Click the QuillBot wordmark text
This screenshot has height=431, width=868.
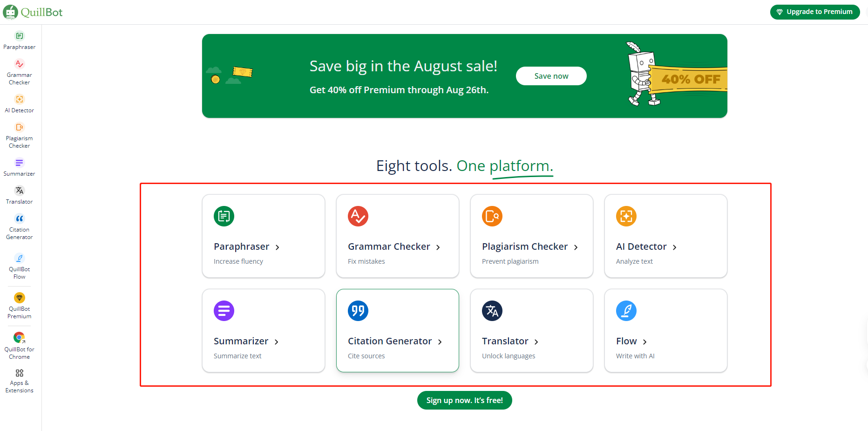click(41, 12)
